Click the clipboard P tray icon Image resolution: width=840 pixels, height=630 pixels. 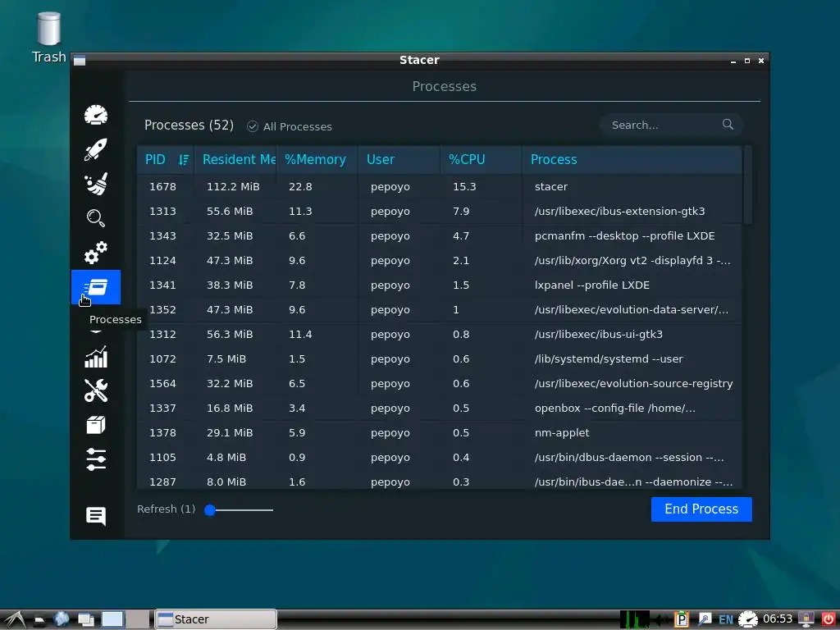682,620
